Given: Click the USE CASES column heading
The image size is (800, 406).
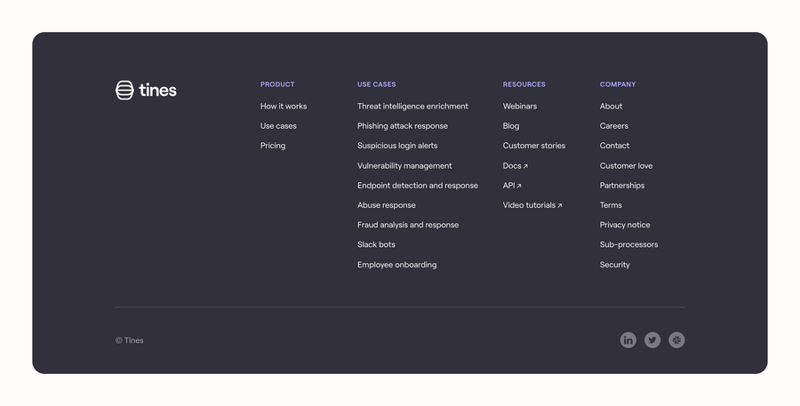Looking at the screenshot, I should 377,84.
